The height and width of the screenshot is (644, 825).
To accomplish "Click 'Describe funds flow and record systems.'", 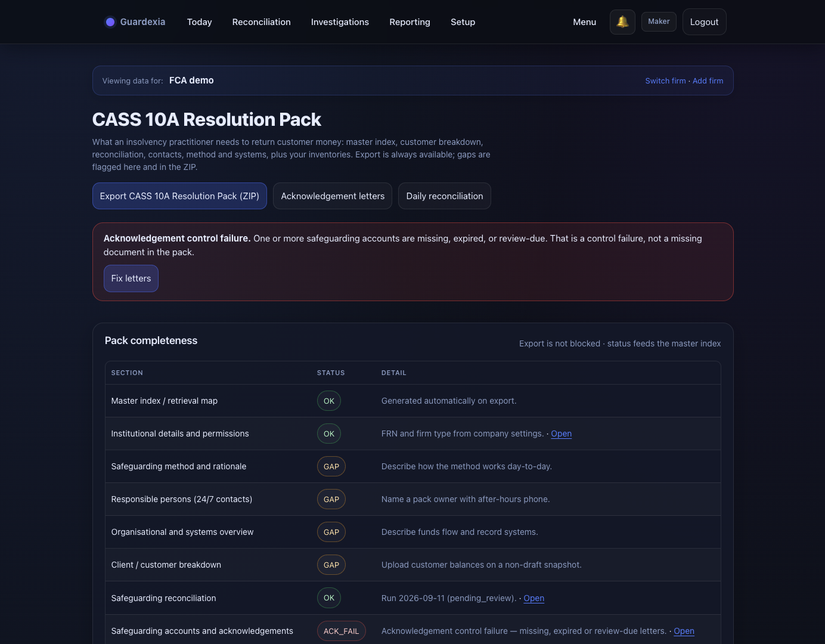I will (x=460, y=532).
